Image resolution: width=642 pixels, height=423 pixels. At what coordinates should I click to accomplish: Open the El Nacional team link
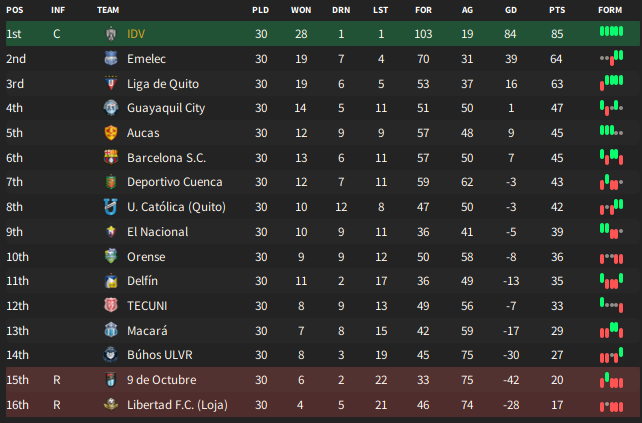pos(158,232)
